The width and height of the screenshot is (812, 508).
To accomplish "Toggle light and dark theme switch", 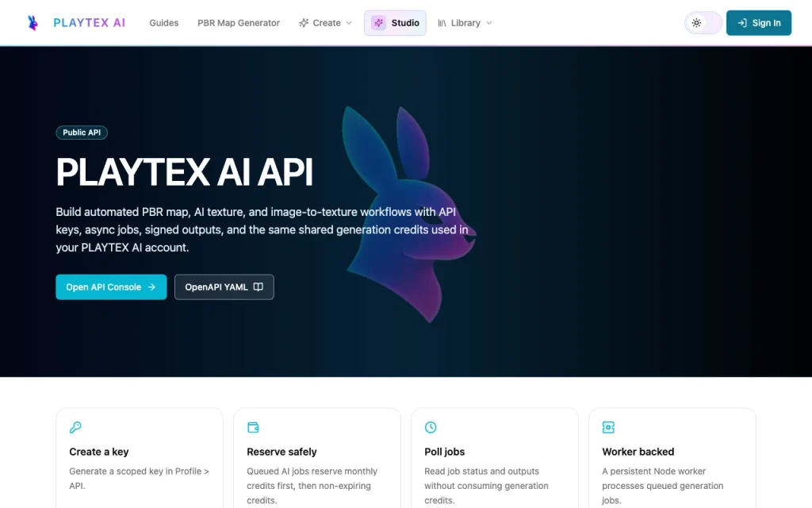I will 703,23.
